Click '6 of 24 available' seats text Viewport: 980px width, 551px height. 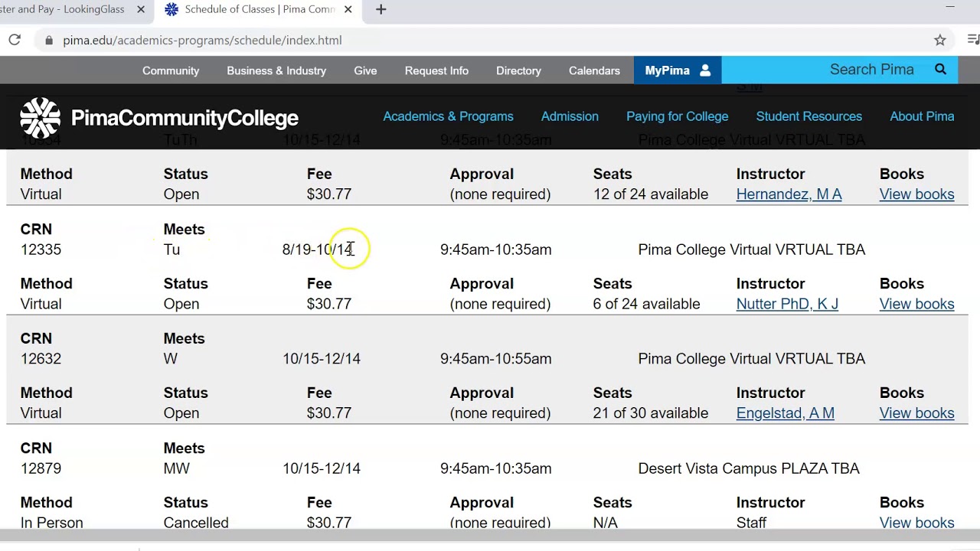(x=646, y=304)
